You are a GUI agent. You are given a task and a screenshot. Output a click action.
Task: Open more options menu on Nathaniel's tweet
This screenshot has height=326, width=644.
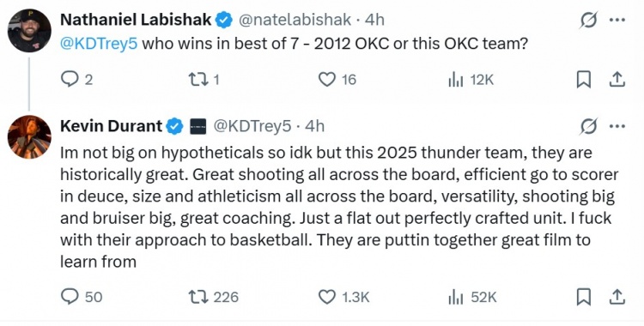(617, 20)
